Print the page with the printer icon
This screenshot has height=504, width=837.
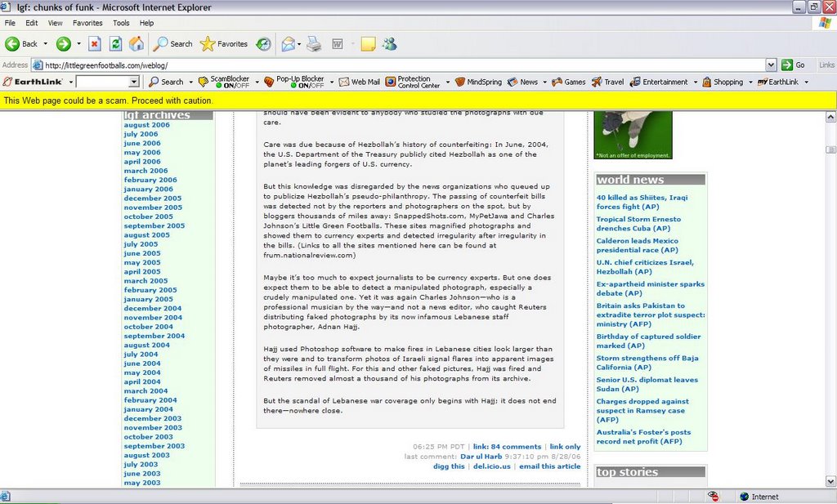click(315, 44)
